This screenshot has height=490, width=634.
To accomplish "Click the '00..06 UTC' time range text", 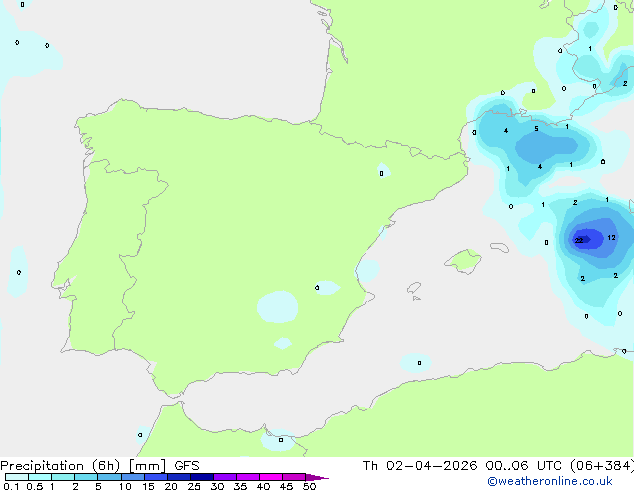I will 524,466.
